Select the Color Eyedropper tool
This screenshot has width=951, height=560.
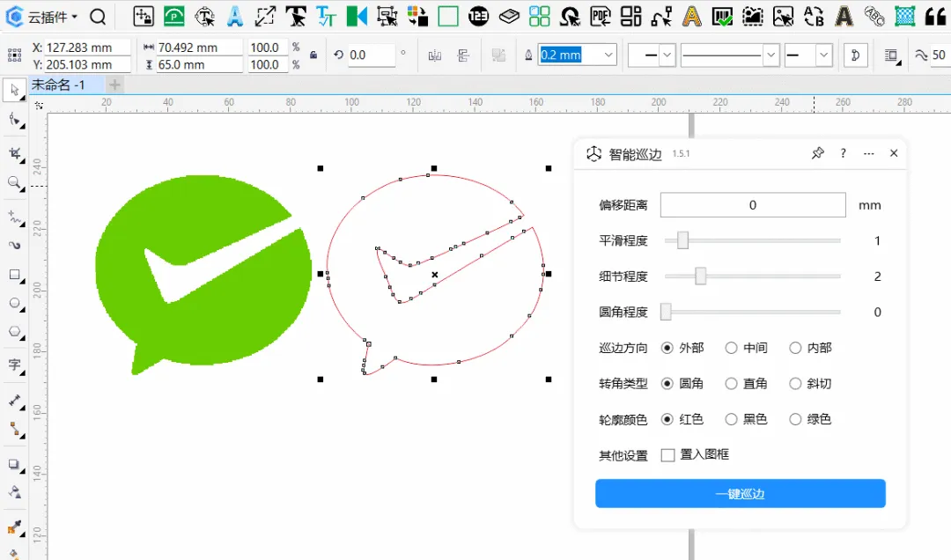coord(15,527)
